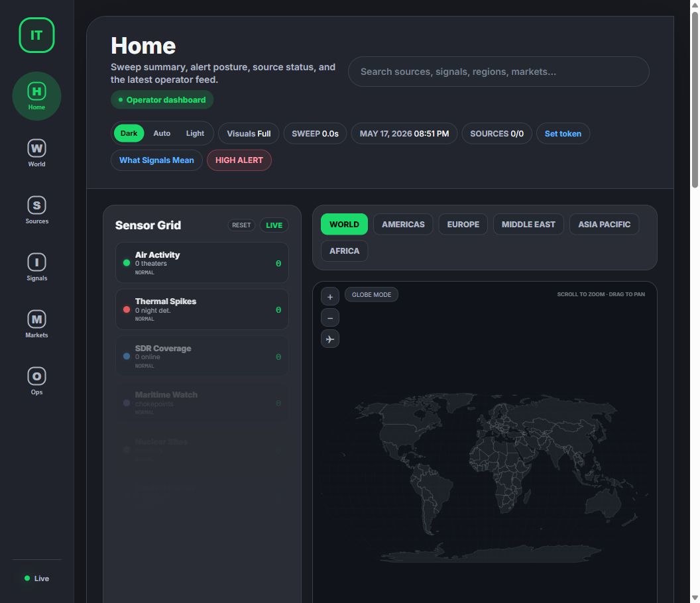700x603 pixels.
Task: Open the Sources sidebar section
Action: click(x=36, y=210)
